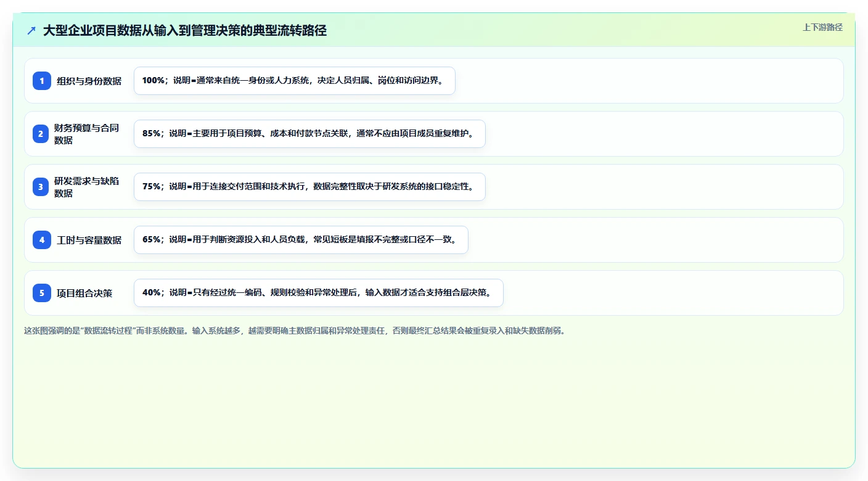The width and height of the screenshot is (868, 481).
Task: Click the 100% description box
Action: point(295,81)
